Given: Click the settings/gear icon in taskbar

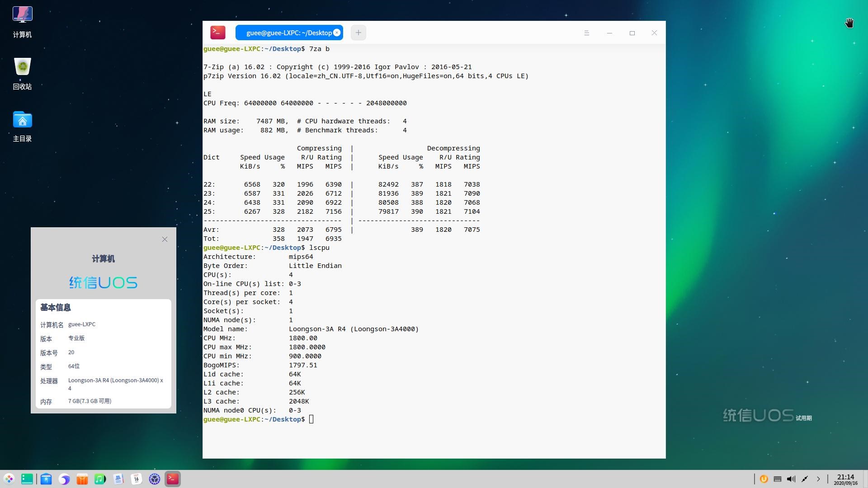Looking at the screenshot, I should [154, 479].
